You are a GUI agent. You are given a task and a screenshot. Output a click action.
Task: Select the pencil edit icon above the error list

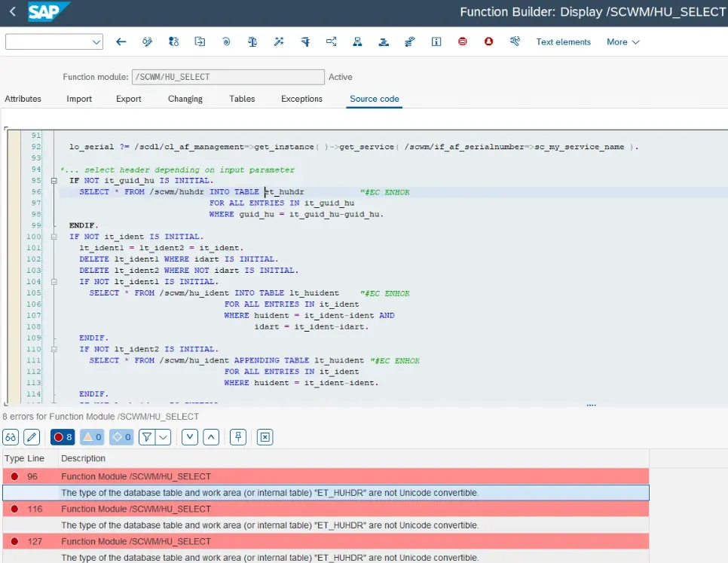(x=31, y=437)
